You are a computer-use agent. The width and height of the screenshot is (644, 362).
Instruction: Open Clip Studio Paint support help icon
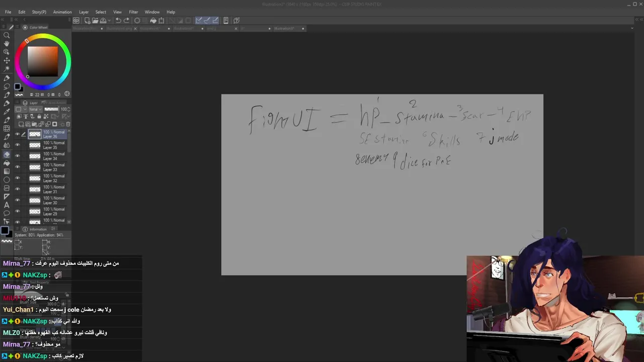[x=236, y=21]
